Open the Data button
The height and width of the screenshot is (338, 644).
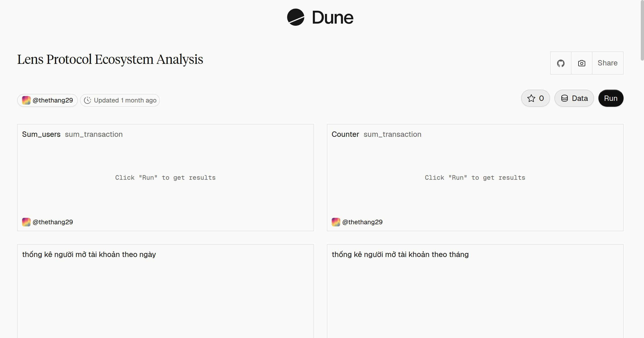click(x=574, y=98)
